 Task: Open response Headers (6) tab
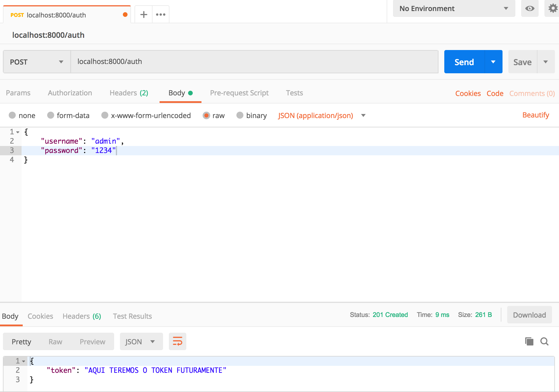click(x=82, y=316)
